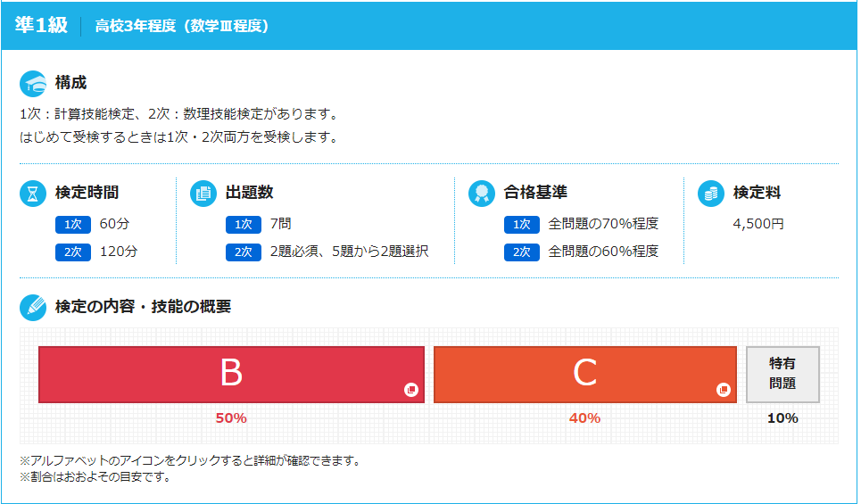Image resolution: width=861 pixels, height=504 pixels.
Task: Click the 1次 badge next to 7問
Action: (x=243, y=225)
